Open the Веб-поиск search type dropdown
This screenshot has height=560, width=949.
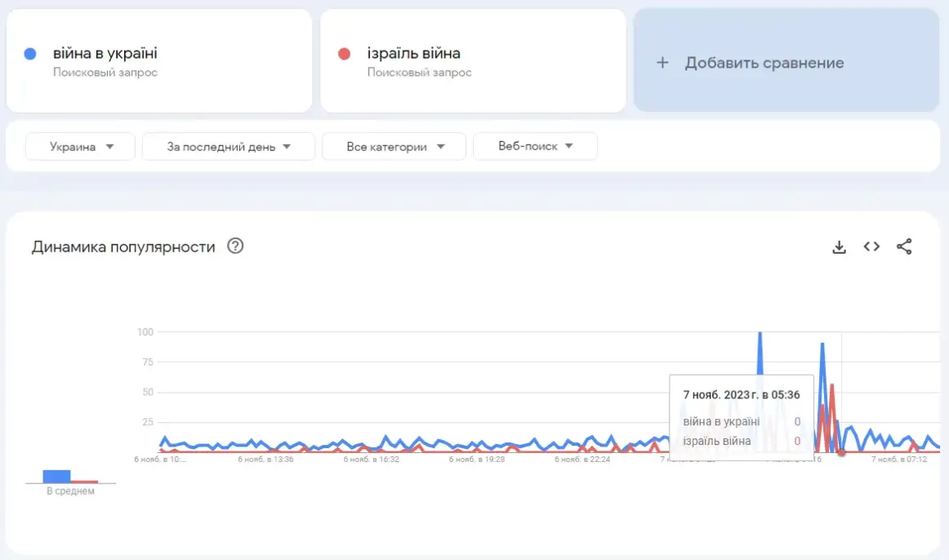535,146
